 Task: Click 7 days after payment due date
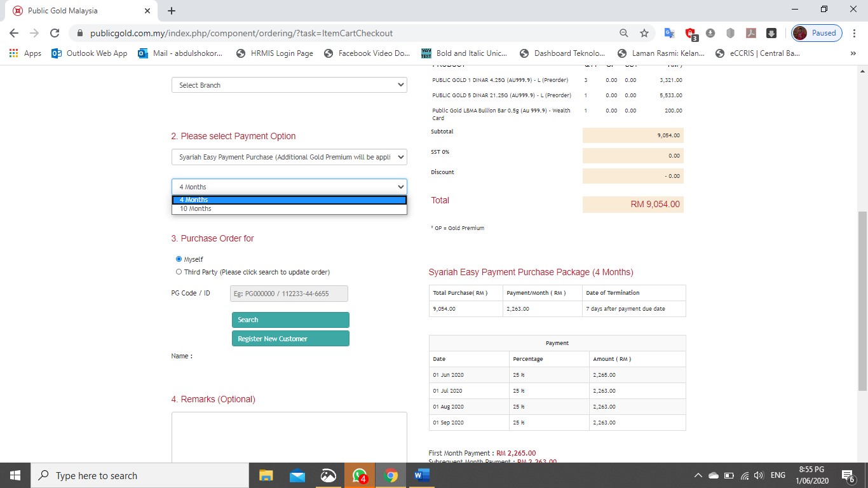coord(625,309)
